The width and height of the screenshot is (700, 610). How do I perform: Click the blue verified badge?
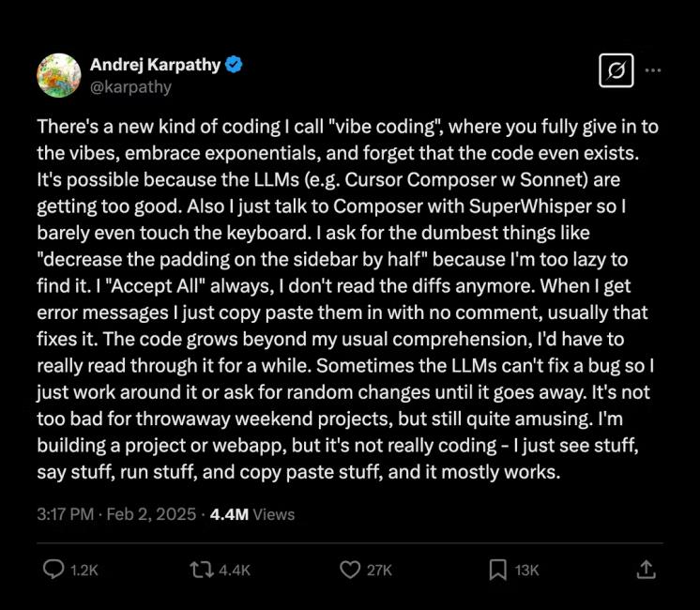coord(235,65)
